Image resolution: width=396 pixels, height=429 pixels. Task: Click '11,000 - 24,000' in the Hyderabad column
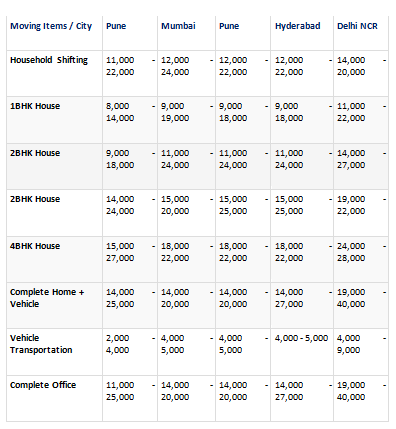coord(303,159)
